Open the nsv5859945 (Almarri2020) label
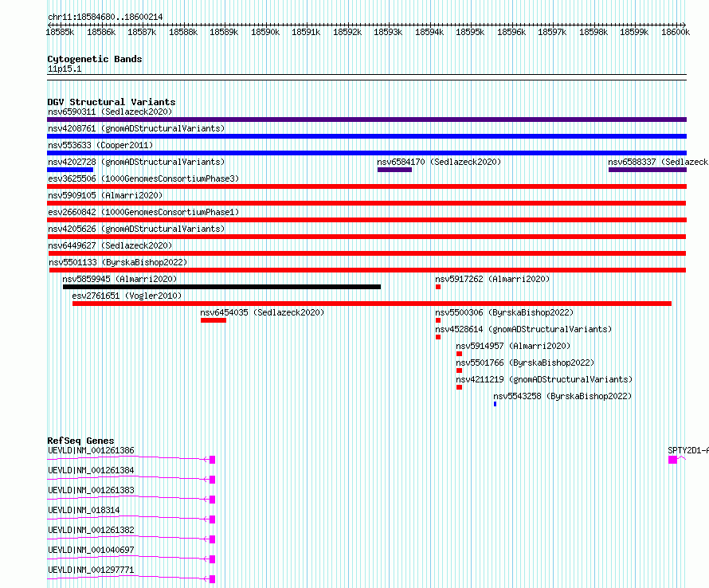Image resolution: width=709 pixels, height=588 pixels. (119, 279)
